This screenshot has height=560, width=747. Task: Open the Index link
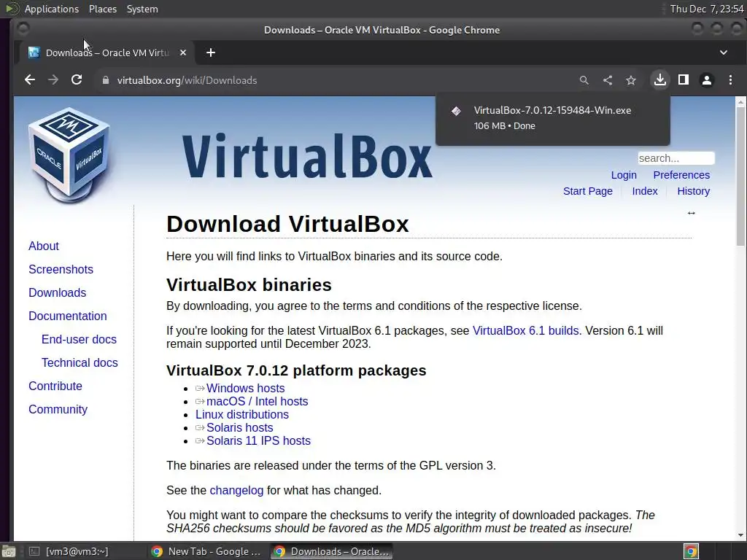pos(645,192)
